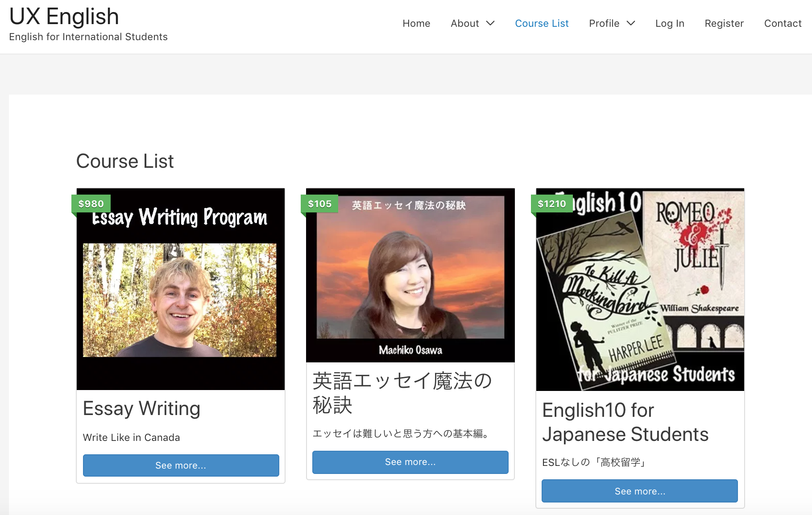The height and width of the screenshot is (515, 812).
Task: Click the Essay Writing course title
Action: pyautogui.click(x=141, y=408)
